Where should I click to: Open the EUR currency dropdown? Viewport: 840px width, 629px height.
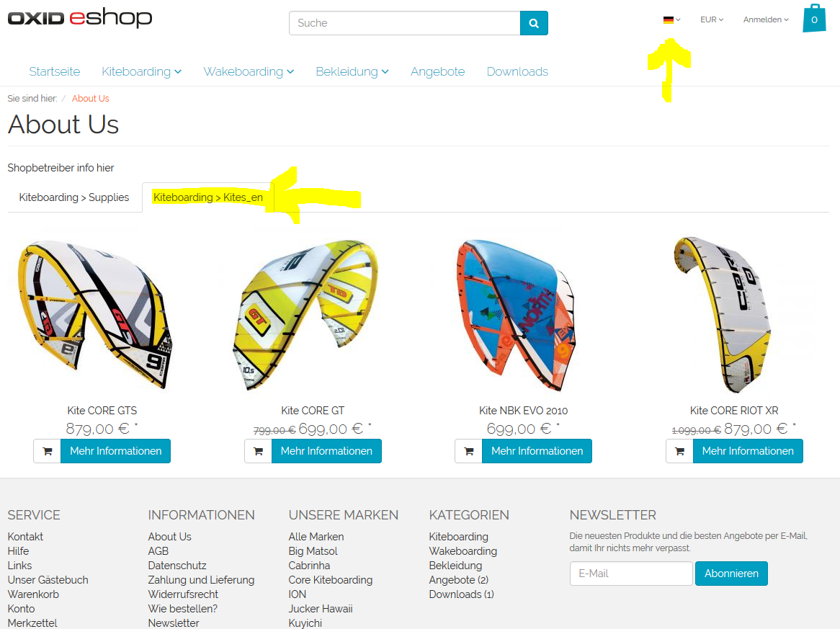[x=712, y=20]
